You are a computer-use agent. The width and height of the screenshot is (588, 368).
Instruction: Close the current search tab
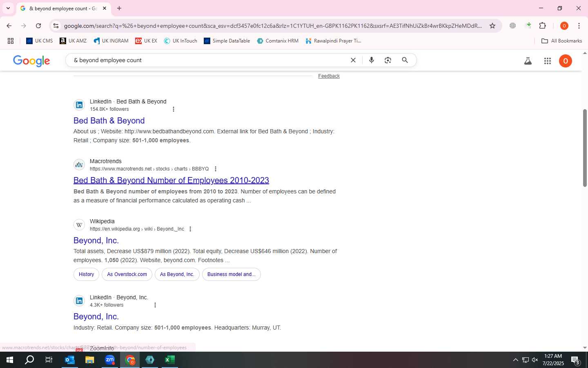[x=105, y=8]
